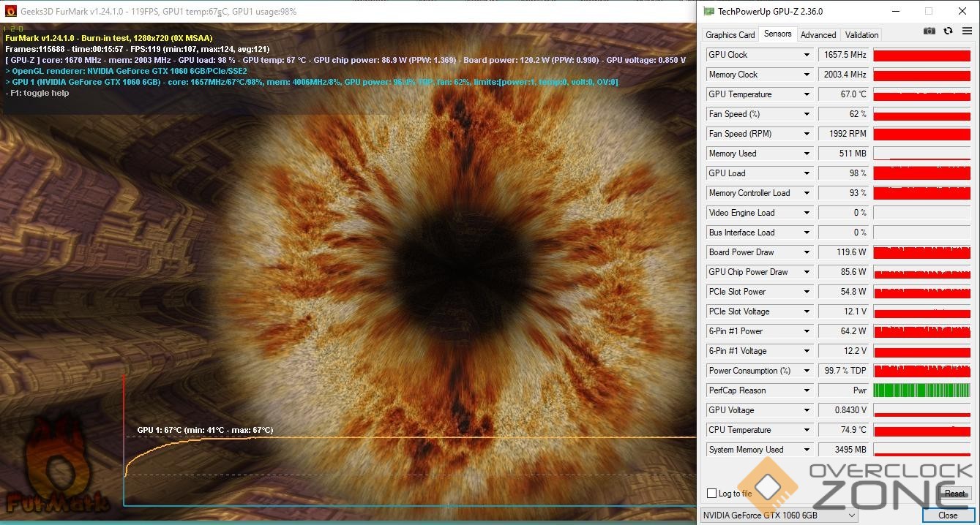Click the GPU-Z title bar app icon
The width and height of the screenshot is (980, 525).
pos(708,11)
